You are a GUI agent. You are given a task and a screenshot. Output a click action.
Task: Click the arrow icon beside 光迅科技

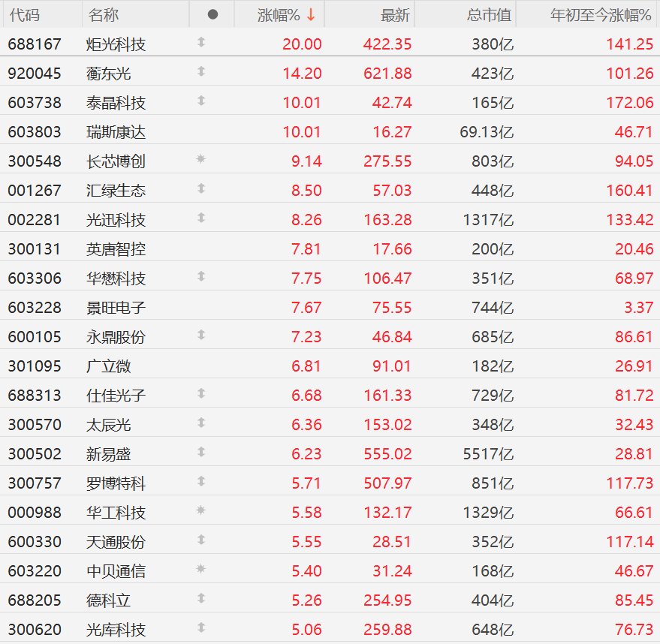tap(201, 218)
